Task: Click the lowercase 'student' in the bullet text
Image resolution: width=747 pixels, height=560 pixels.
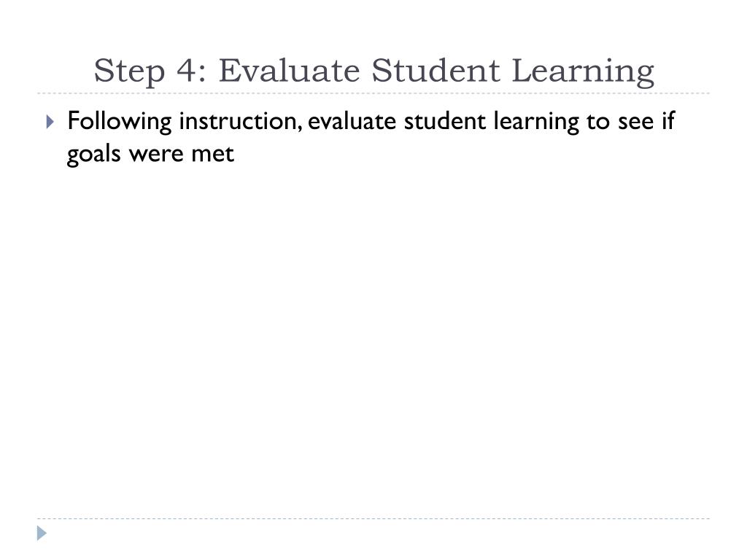Action: point(445,122)
